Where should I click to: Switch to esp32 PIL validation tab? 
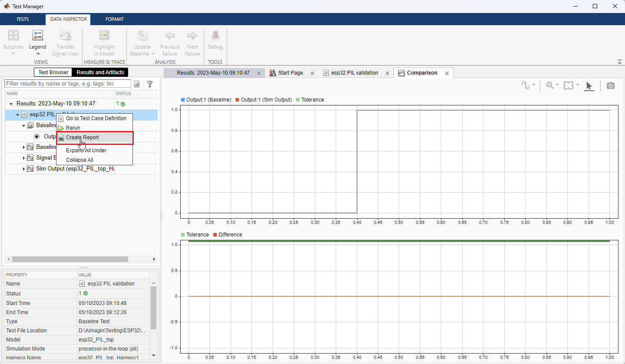click(354, 73)
